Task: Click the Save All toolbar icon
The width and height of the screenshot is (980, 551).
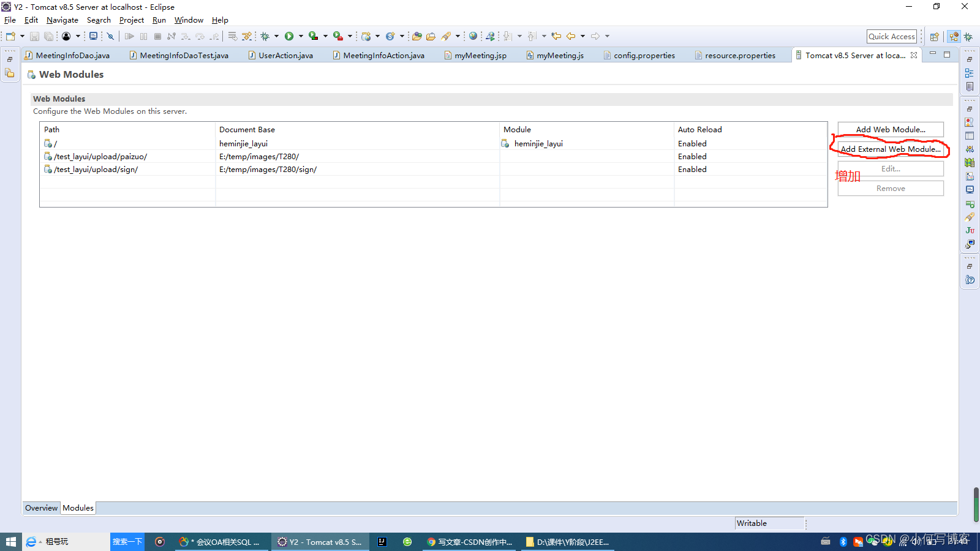Action: click(x=48, y=36)
